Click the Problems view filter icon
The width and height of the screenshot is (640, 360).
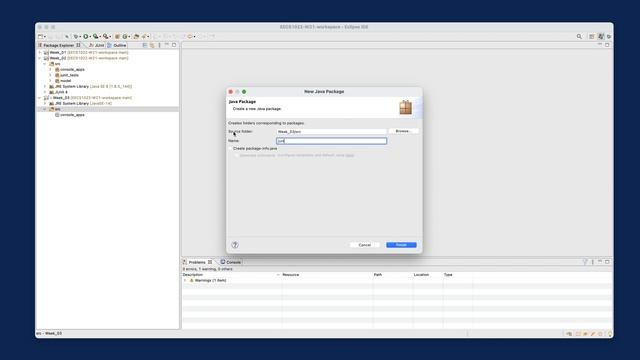(585, 262)
